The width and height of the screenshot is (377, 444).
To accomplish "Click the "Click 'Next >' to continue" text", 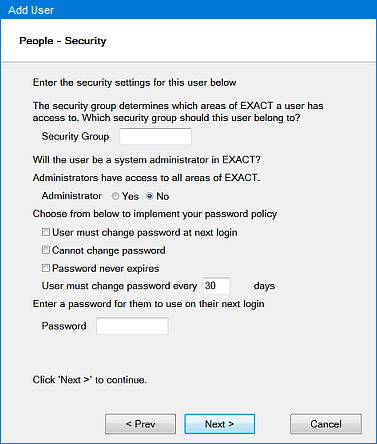I will point(90,380).
